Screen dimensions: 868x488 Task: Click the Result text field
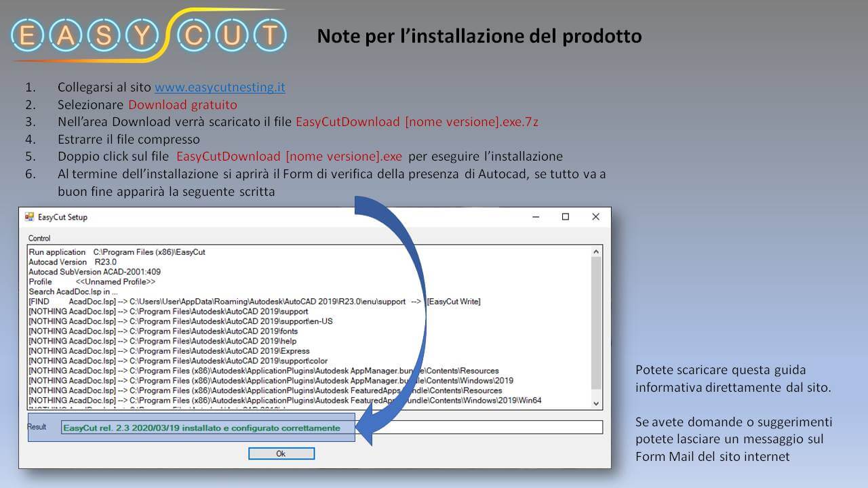(x=331, y=427)
